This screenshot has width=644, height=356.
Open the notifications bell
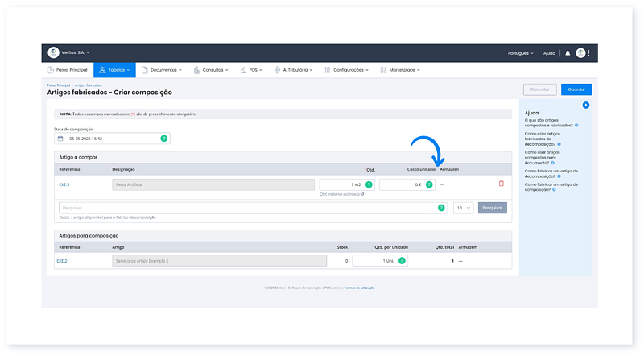click(x=568, y=53)
